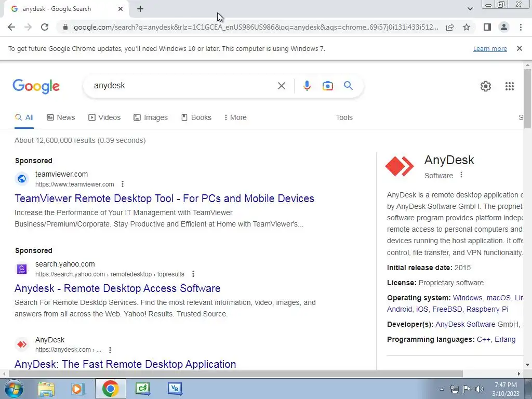The width and height of the screenshot is (532, 399).
Task: Open the C++ programming language link
Action: tap(484, 340)
